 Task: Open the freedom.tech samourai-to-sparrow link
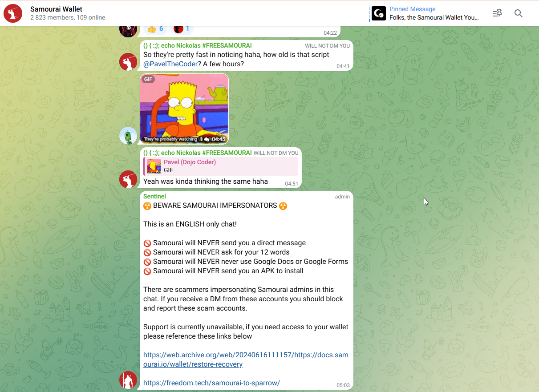tap(211, 383)
